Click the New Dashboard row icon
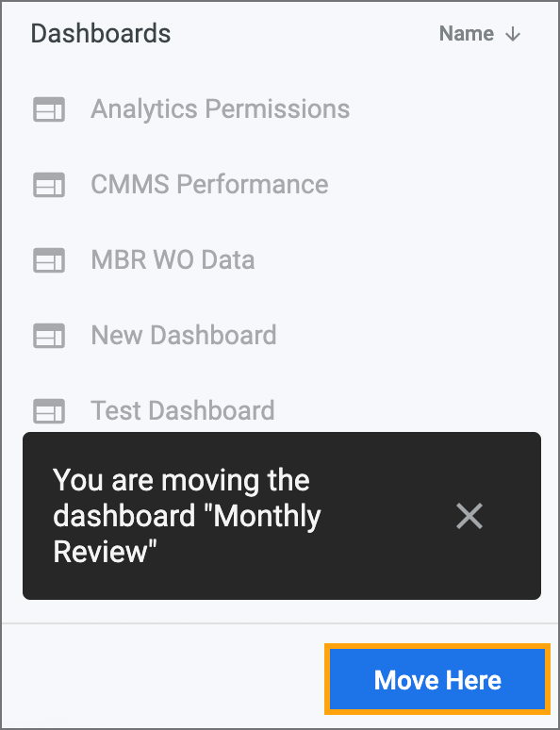 point(49,336)
